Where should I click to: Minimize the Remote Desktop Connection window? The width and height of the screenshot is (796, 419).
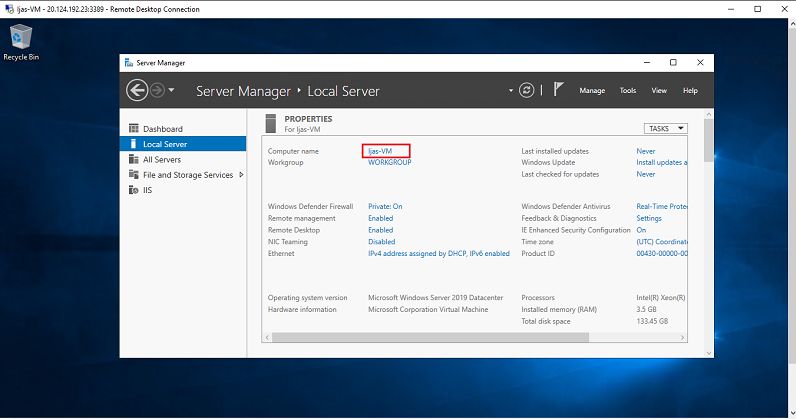tap(731, 9)
